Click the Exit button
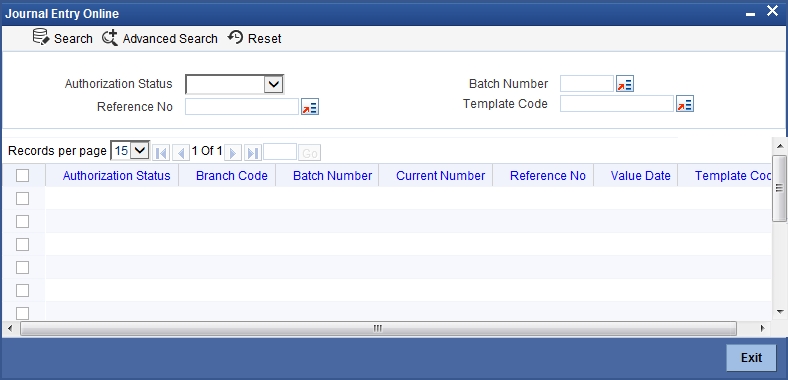The width and height of the screenshot is (788, 380). click(751, 357)
